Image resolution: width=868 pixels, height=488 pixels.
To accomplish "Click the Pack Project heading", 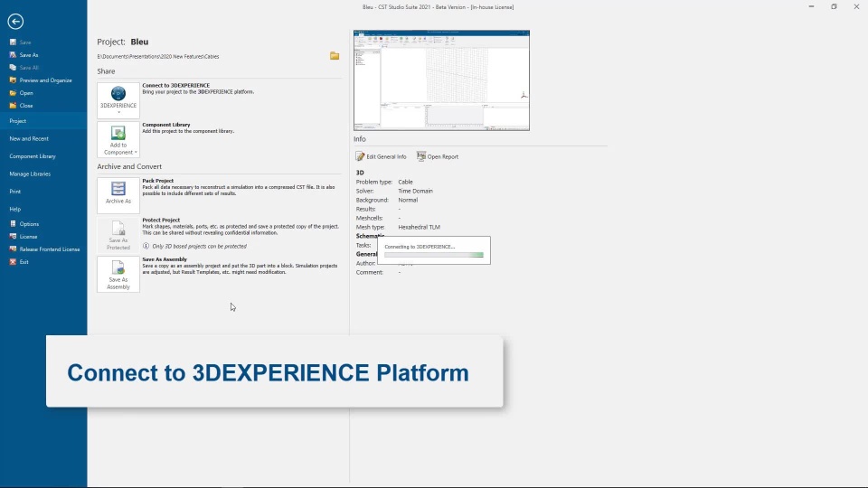I will pos(157,181).
